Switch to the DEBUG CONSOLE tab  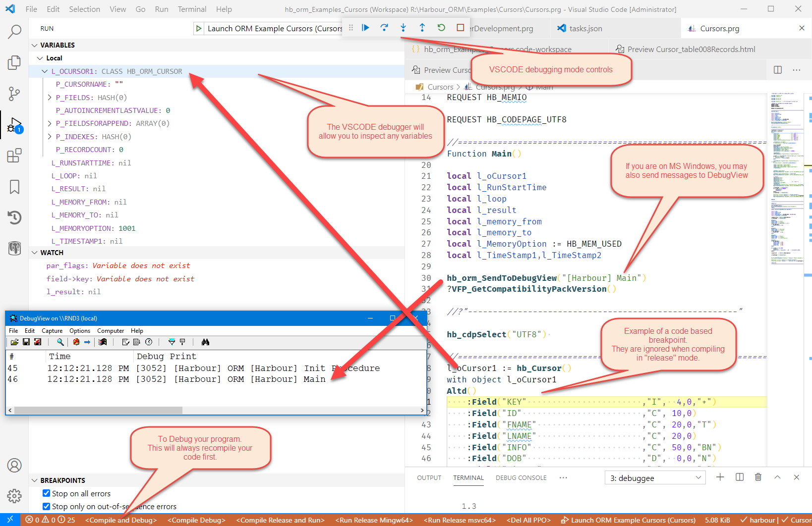(521, 478)
